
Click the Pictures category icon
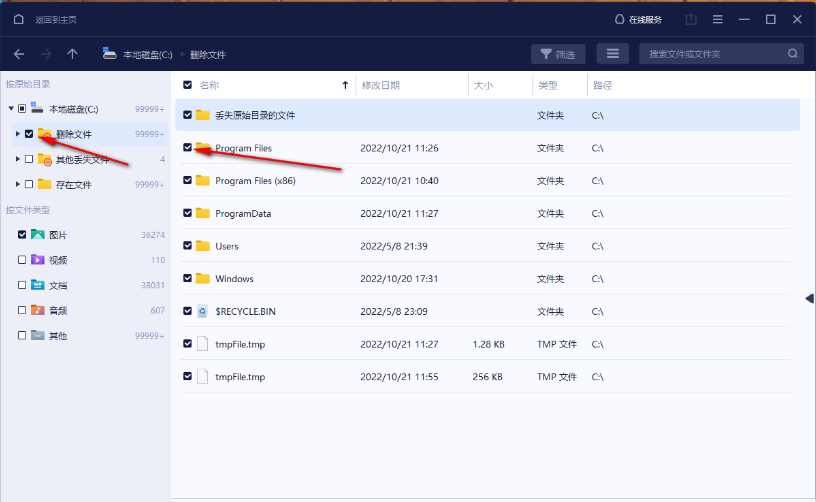tap(37, 235)
